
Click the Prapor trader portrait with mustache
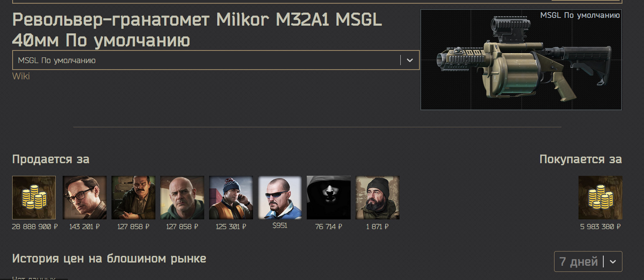coord(133,197)
